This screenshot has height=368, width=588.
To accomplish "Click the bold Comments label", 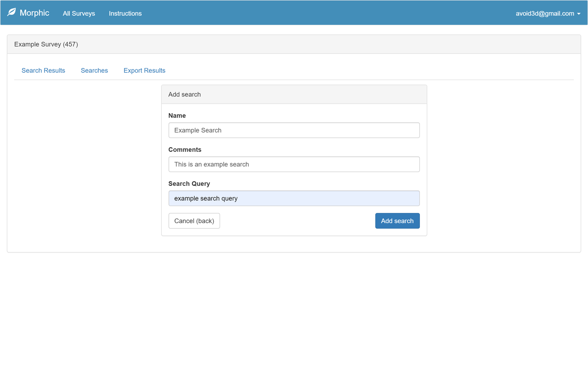I will tap(185, 149).
